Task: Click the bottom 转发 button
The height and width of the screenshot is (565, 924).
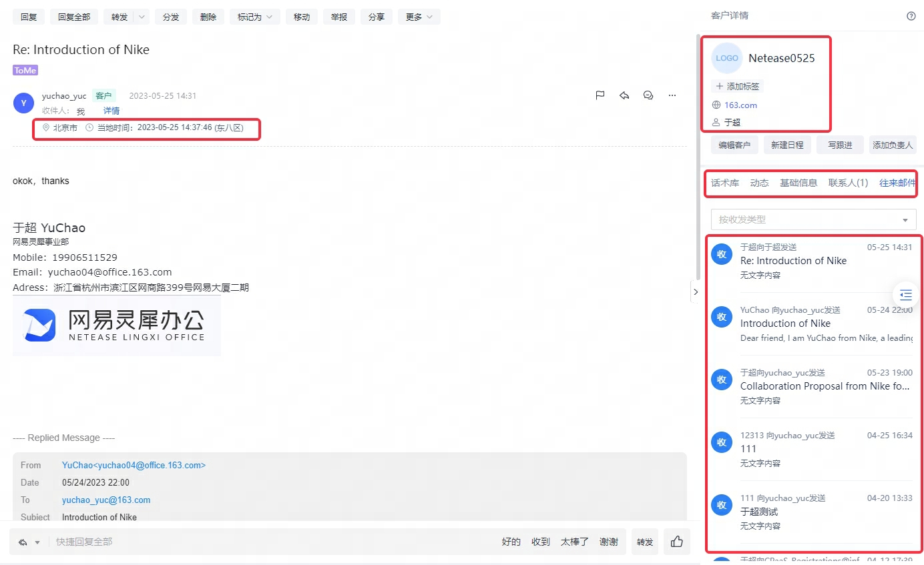Action: coord(645,542)
